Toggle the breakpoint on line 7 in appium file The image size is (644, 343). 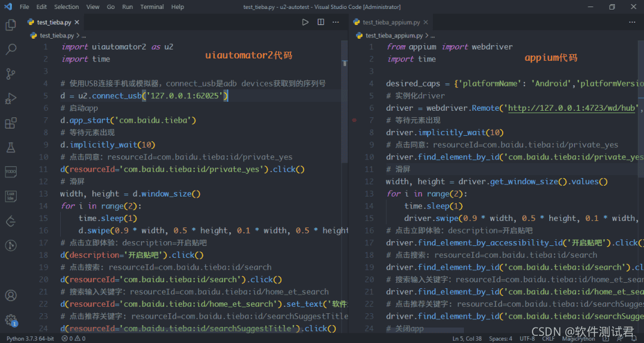pyautogui.click(x=355, y=120)
